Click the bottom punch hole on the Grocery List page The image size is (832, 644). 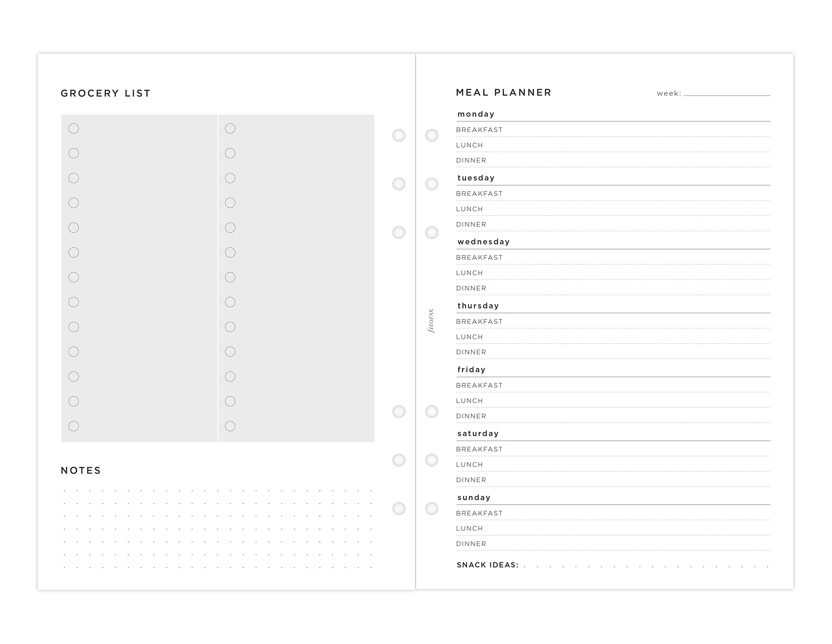(x=399, y=508)
